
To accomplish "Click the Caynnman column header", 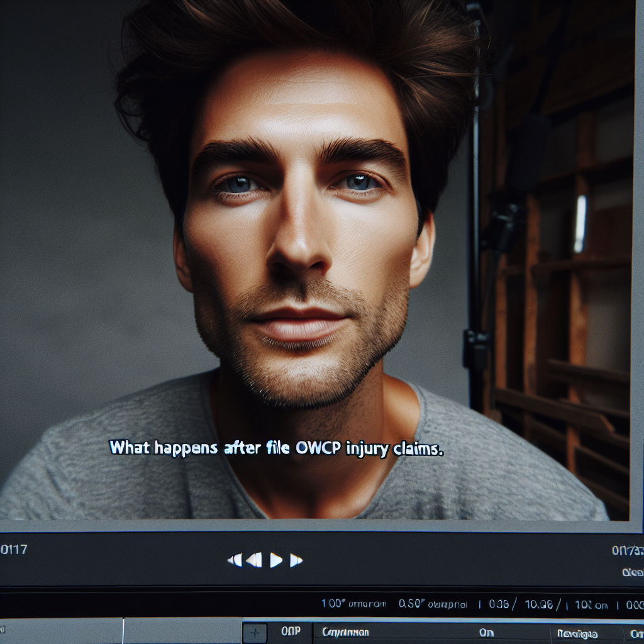I will tap(345, 633).
